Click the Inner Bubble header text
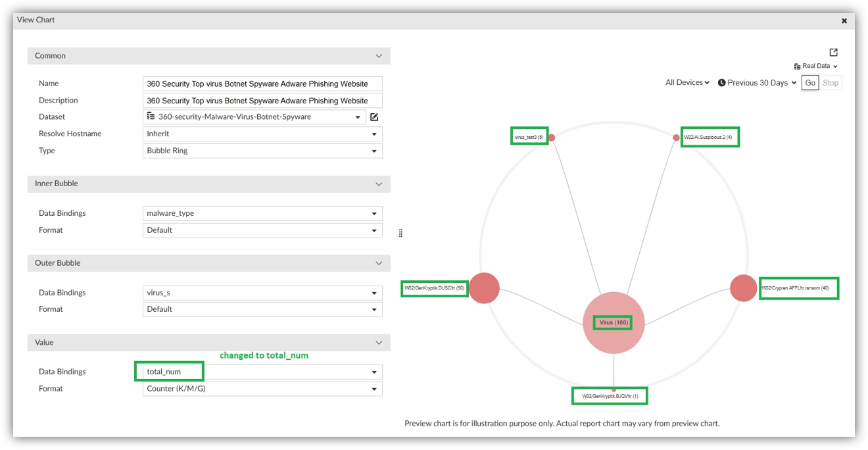Viewport: 868px width, 450px height. pyautogui.click(x=57, y=184)
